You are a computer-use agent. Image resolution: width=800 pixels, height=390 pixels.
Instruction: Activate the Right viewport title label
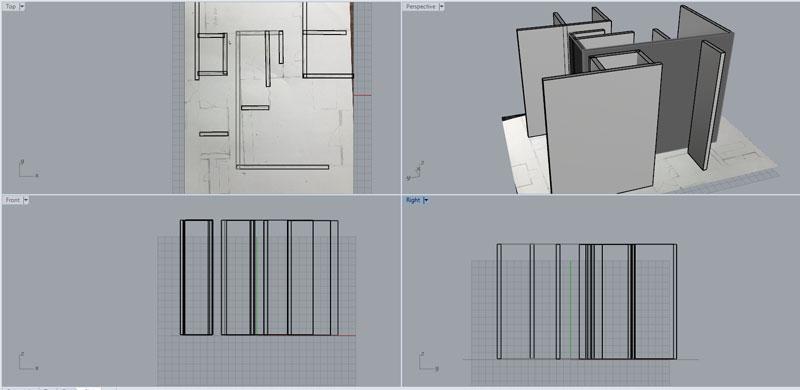click(x=413, y=200)
